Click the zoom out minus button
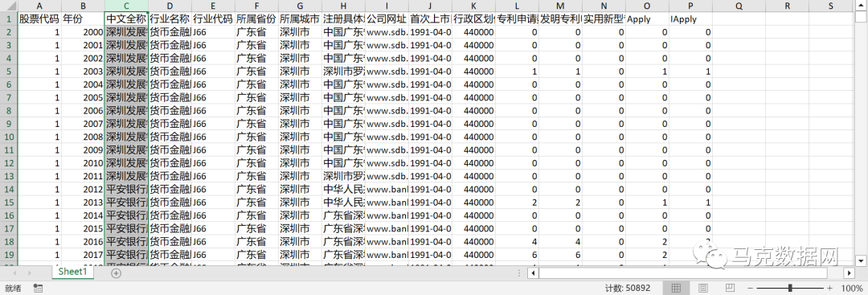Viewport: 868px width, 295px height. coord(749,289)
